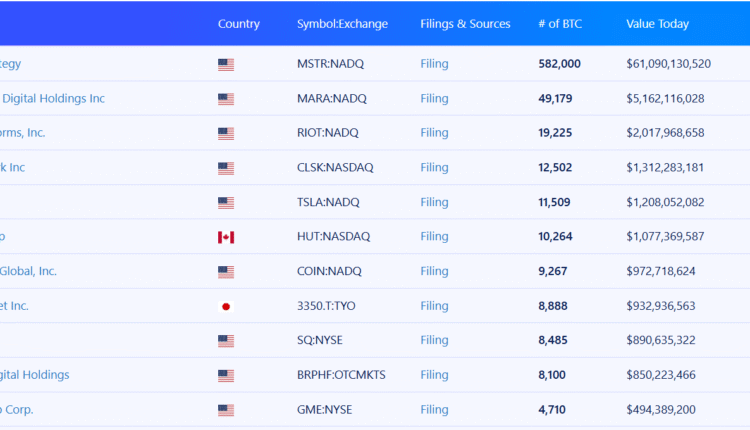
Task: Open the Filing link for MARA:NADQ
Action: (434, 99)
